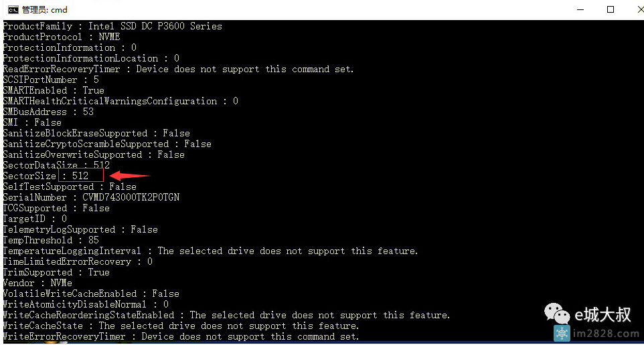Image resolution: width=644 pixels, height=345 pixels.
Task: Click the im2828 snowflake logo icon
Action: [562, 333]
